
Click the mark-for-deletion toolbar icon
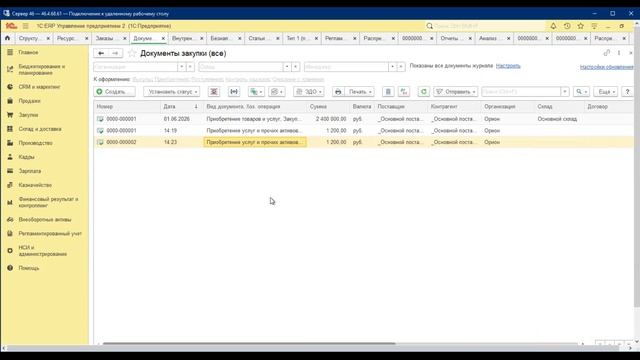click(x=214, y=92)
